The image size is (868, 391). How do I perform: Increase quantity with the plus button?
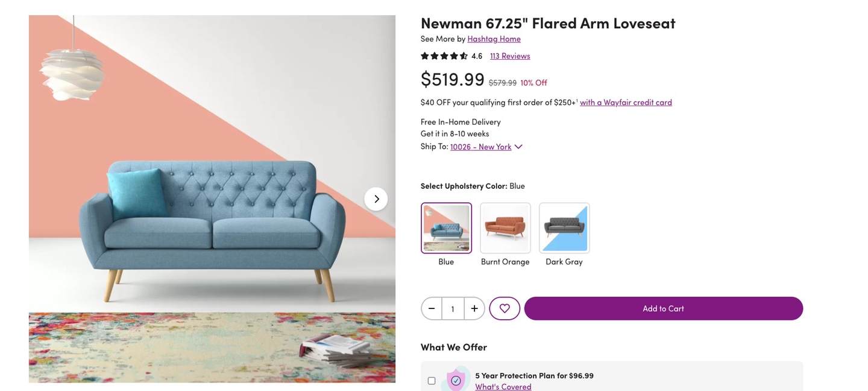(x=474, y=308)
